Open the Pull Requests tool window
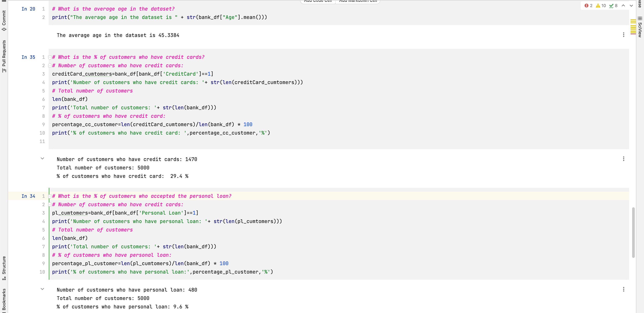Screen dimensions: 644x313 4,56
